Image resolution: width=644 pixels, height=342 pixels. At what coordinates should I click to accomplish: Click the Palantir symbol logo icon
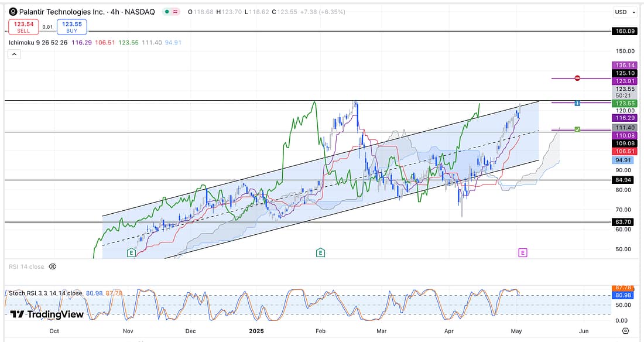click(12, 12)
